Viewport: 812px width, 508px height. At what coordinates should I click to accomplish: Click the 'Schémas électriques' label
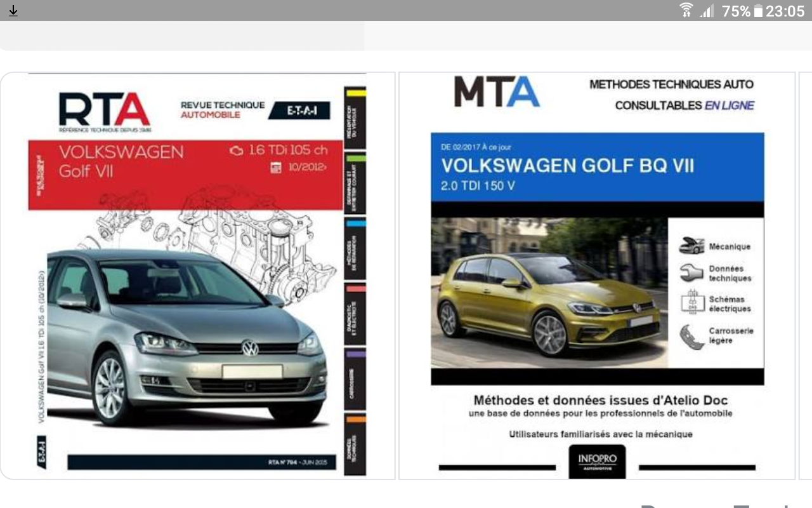coord(730,304)
